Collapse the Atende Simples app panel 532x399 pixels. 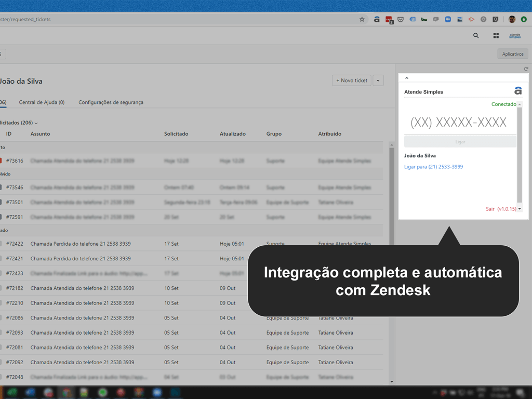pyautogui.click(x=407, y=78)
